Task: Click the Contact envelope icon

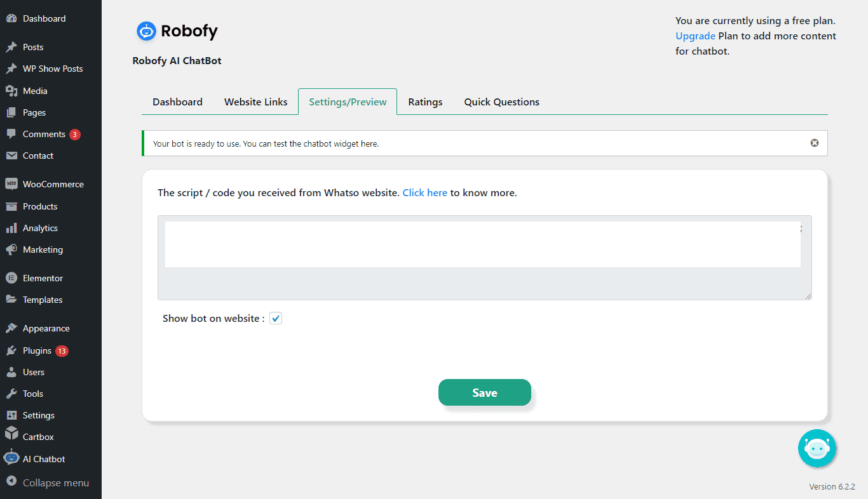Action: pyautogui.click(x=11, y=156)
